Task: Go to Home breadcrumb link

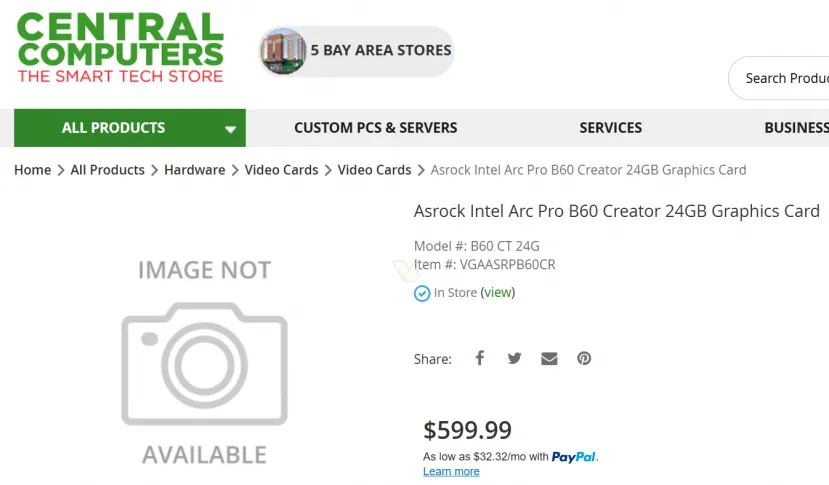Action: click(32, 170)
